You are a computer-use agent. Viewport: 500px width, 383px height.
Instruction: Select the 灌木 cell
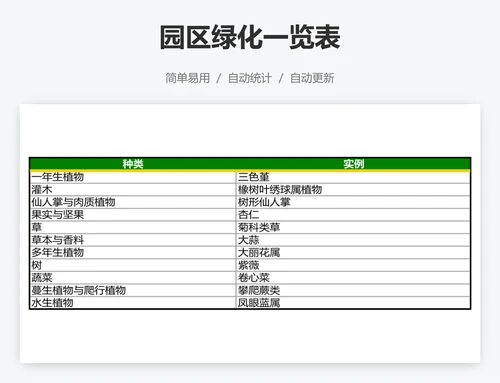(133, 190)
